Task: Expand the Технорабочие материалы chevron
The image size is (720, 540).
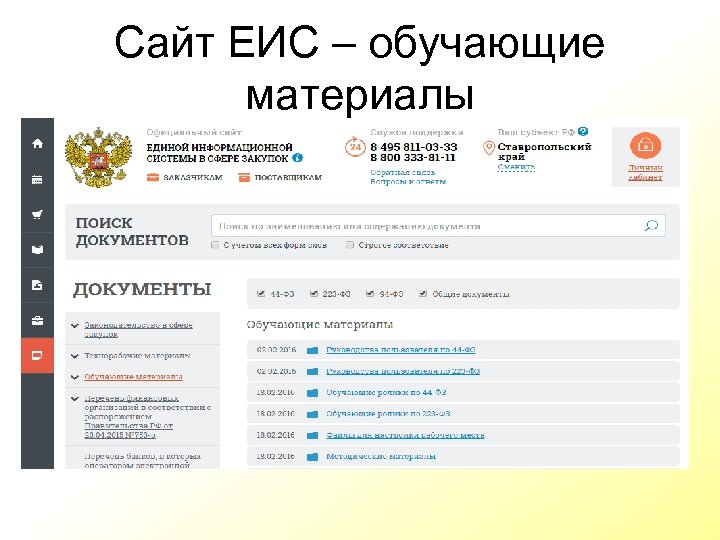Action: [75, 356]
